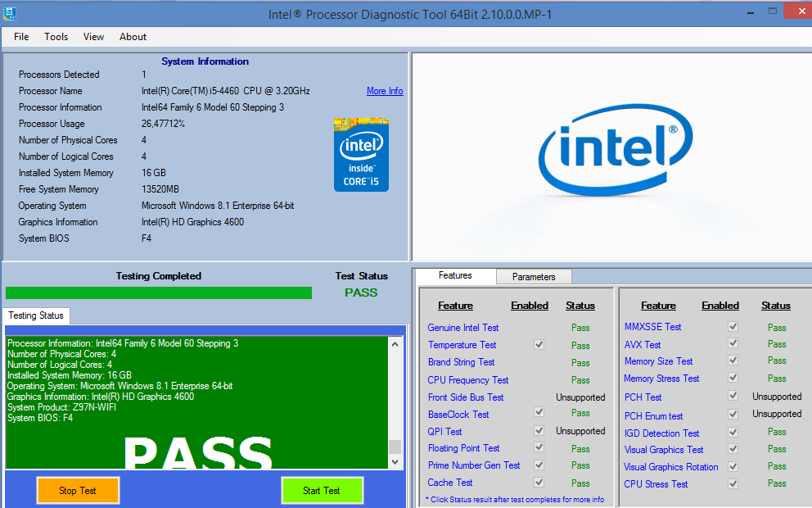Click Unsupported status for QPI Test
The width and height of the screenshot is (812, 508).
(580, 431)
